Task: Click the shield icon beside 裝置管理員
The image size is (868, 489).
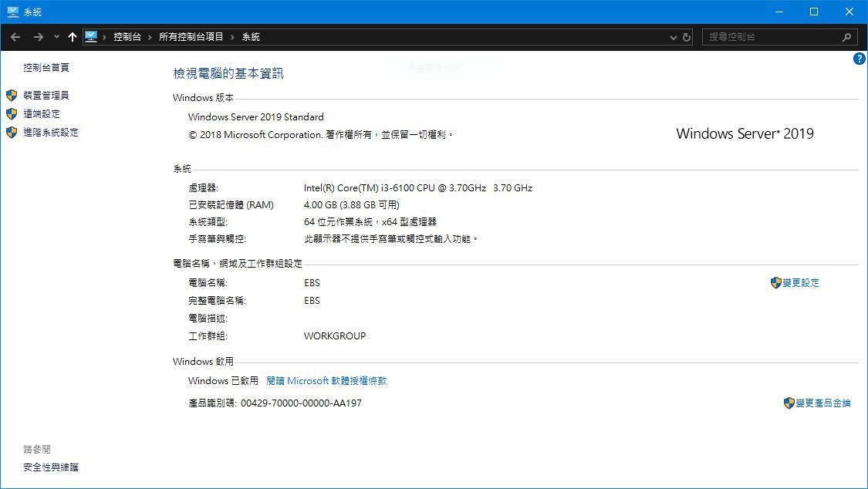Action: [x=12, y=95]
